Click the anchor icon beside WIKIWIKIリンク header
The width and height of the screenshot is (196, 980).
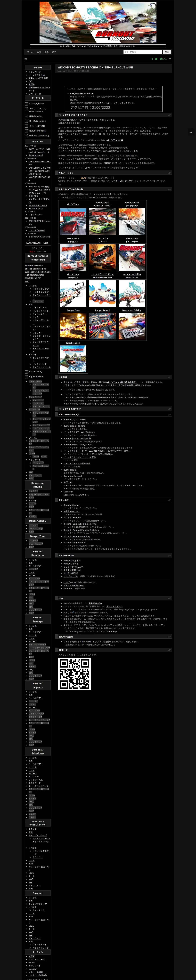point(169,555)
